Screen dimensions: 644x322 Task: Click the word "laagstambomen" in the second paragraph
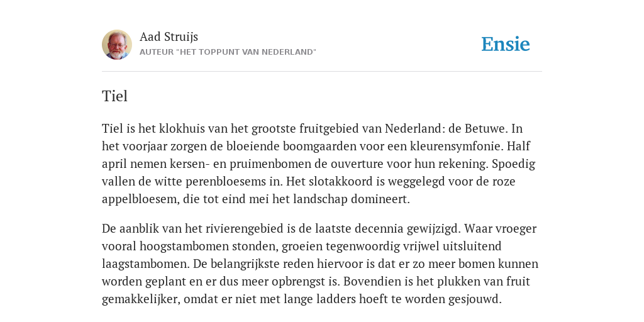point(145,264)
